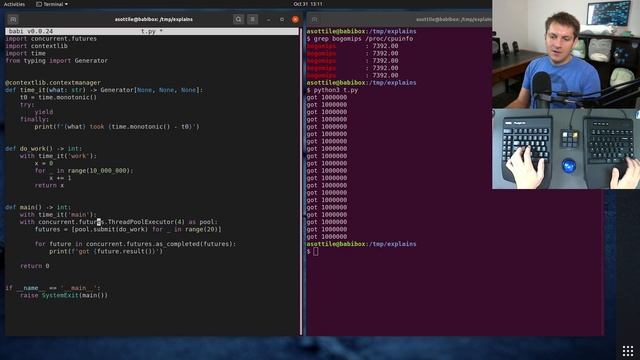The image size is (640, 360).
Task: Click the 'return x' line
Action: pos(49,185)
